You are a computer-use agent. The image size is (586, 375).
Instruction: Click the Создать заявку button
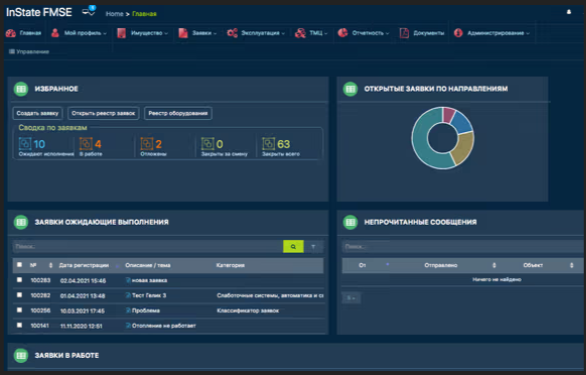(x=37, y=113)
